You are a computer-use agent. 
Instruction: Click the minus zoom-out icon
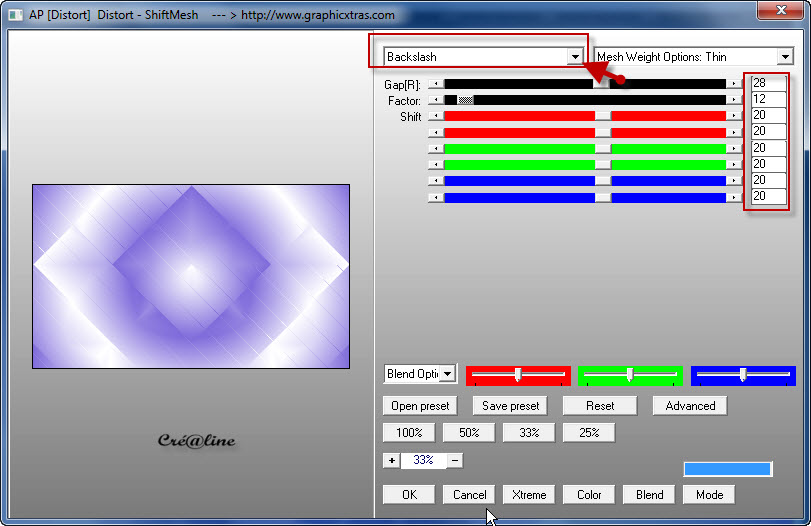tap(455, 460)
